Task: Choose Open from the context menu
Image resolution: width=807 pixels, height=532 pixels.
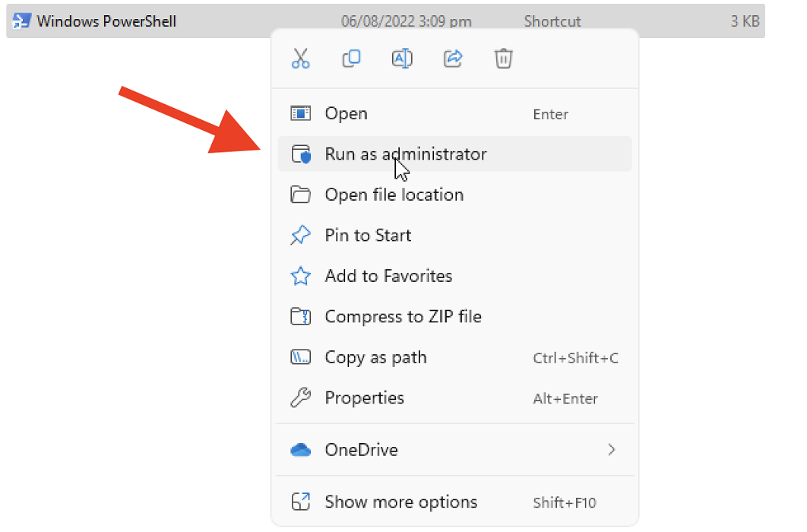Action: (x=347, y=113)
